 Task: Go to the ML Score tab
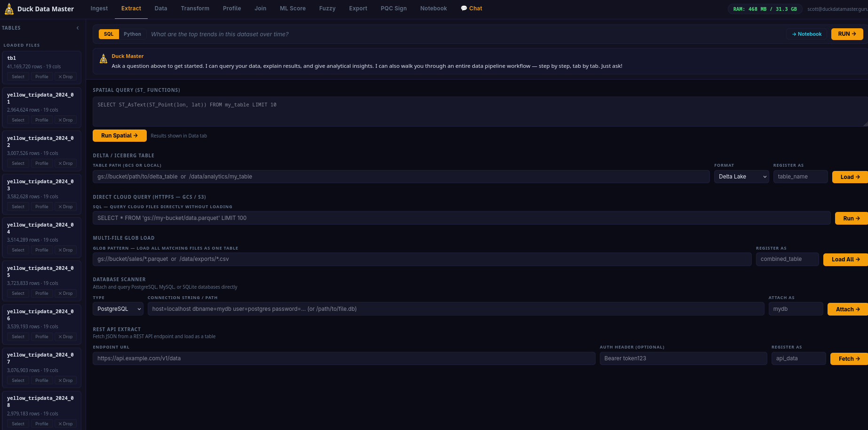click(x=293, y=8)
